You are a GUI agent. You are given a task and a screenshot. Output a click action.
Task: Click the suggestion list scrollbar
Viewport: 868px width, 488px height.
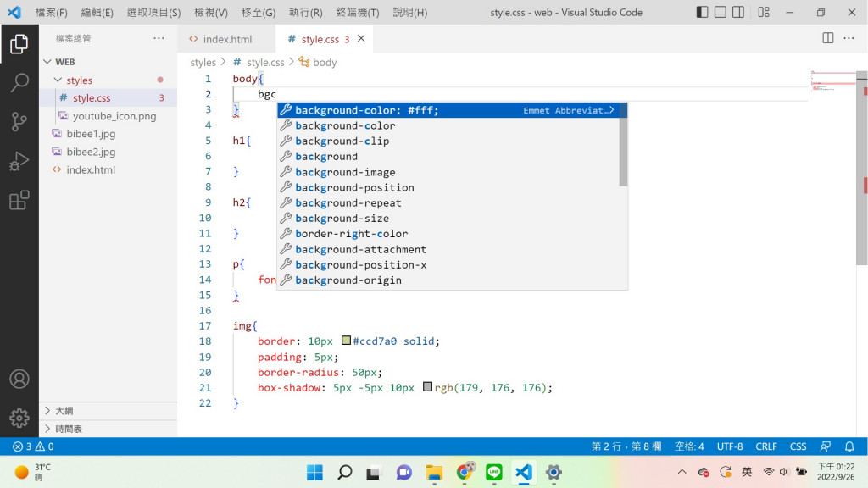[x=623, y=145]
